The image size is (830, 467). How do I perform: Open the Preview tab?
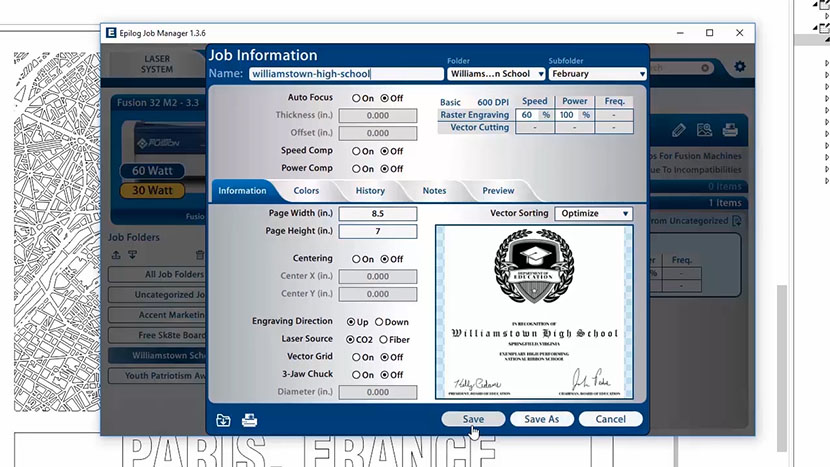point(498,190)
